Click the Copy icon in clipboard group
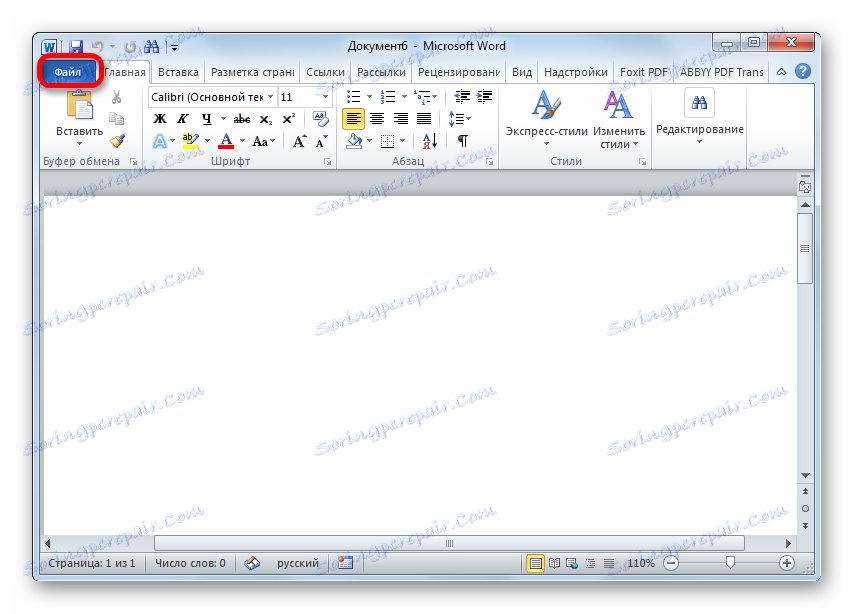 click(116, 118)
